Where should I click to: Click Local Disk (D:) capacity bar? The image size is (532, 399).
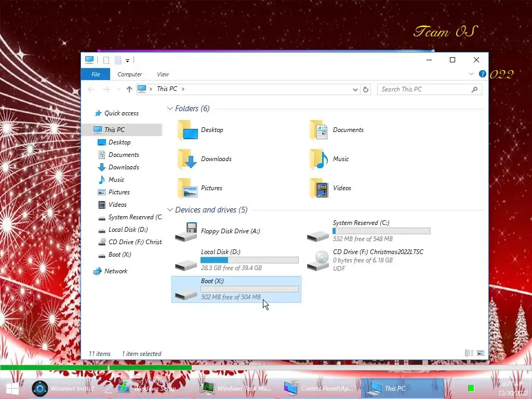pos(249,260)
